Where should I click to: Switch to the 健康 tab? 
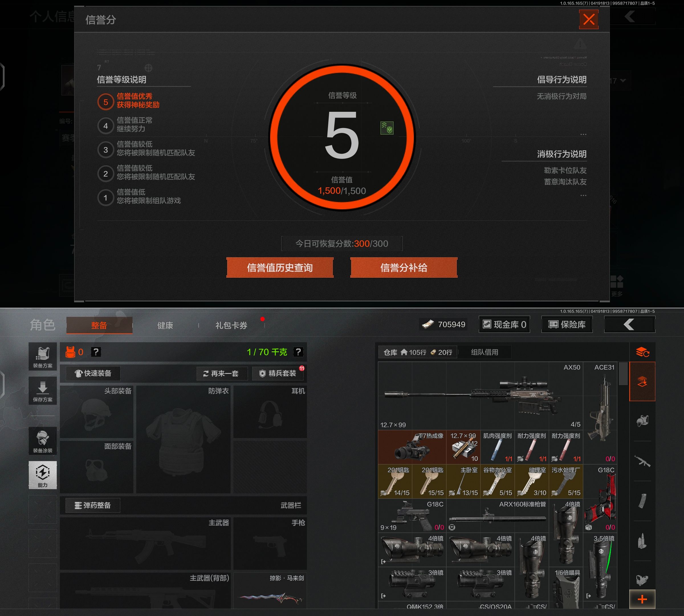pos(165,325)
